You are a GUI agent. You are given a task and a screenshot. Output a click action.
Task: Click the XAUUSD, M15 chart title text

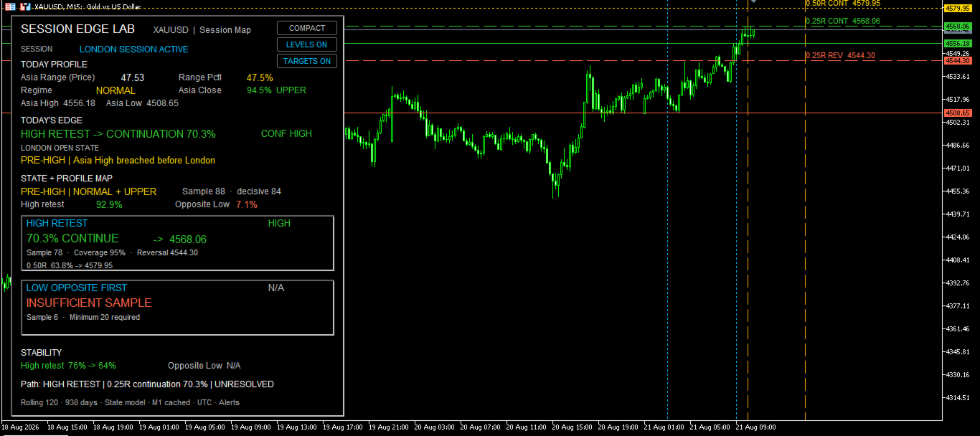[x=87, y=6]
